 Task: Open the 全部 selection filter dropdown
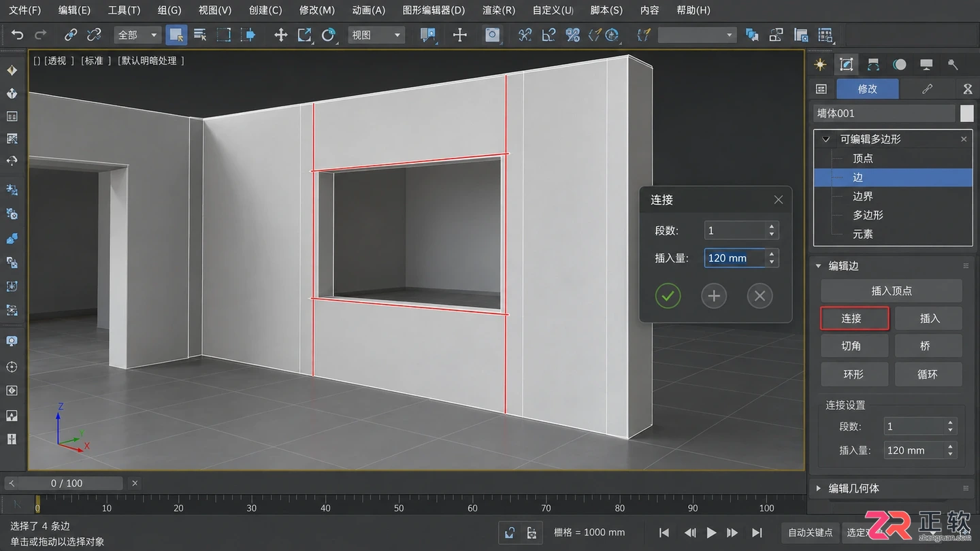(137, 35)
